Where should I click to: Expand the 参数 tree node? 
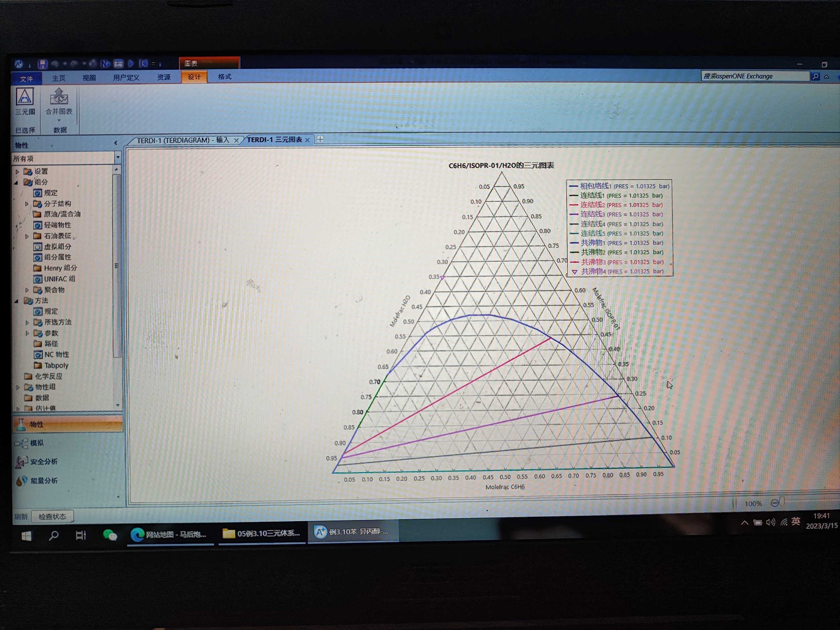(27, 333)
